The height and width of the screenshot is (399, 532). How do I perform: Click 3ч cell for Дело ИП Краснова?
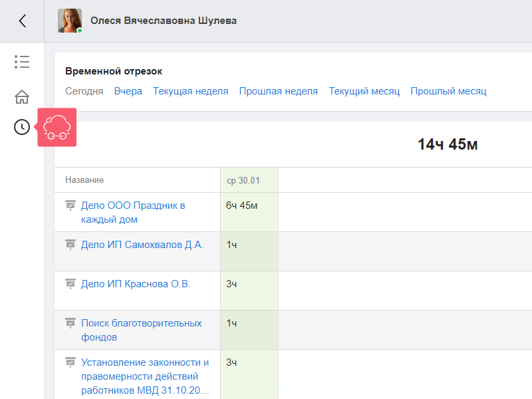pos(249,291)
